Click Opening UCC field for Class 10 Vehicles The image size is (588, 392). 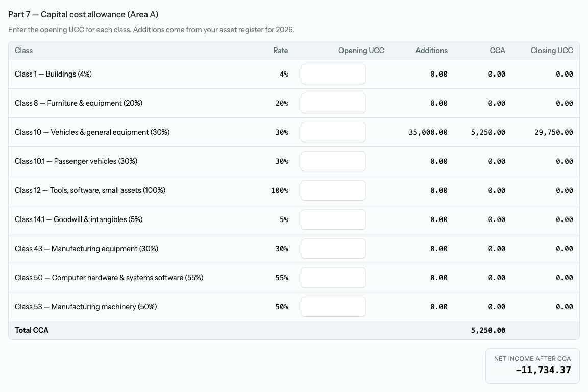tap(333, 132)
